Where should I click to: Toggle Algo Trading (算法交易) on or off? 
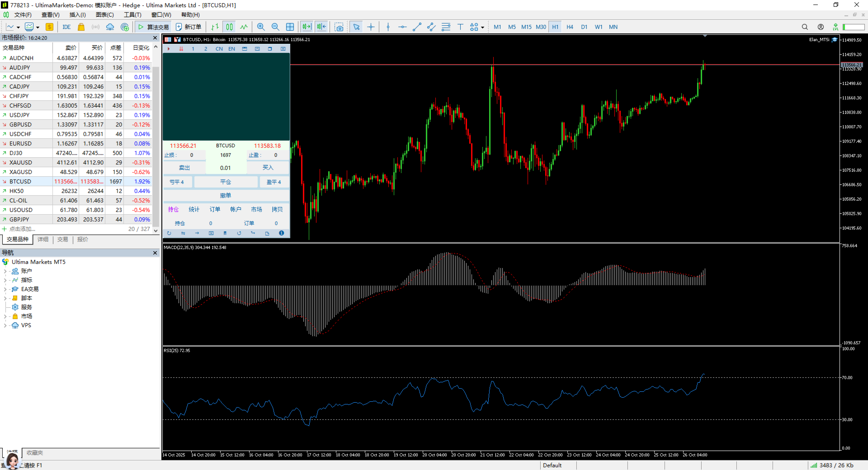coord(153,27)
